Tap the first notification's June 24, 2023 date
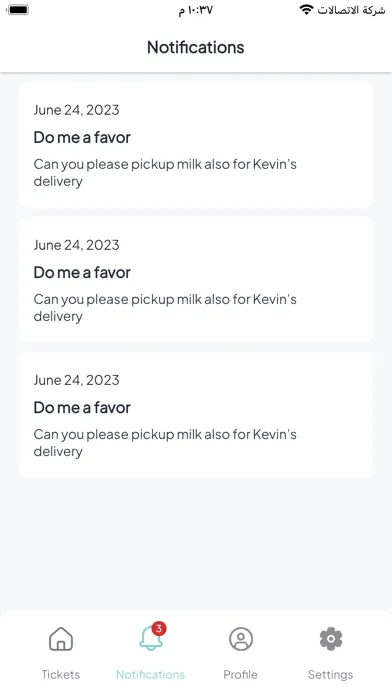Screen dimensions: 392x696 [76, 110]
